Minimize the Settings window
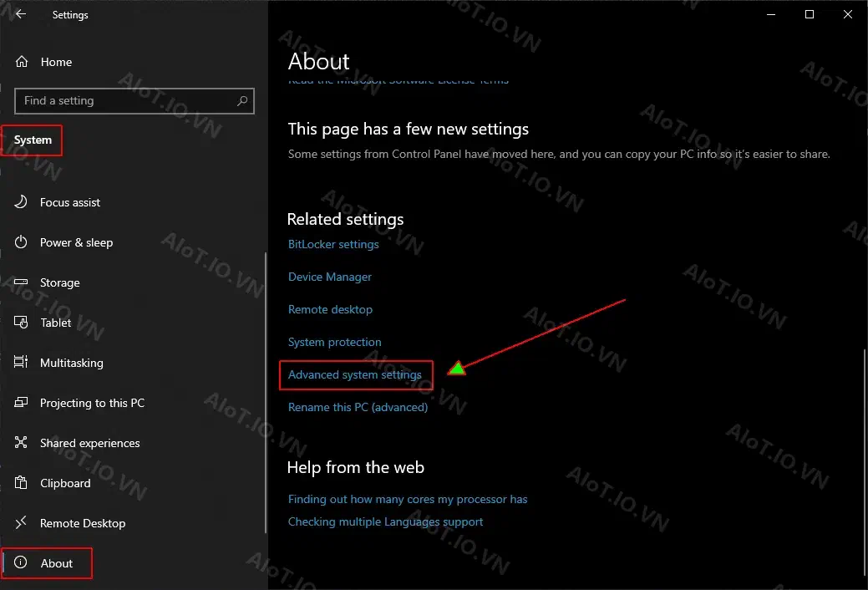This screenshot has height=590, width=868. coord(770,14)
